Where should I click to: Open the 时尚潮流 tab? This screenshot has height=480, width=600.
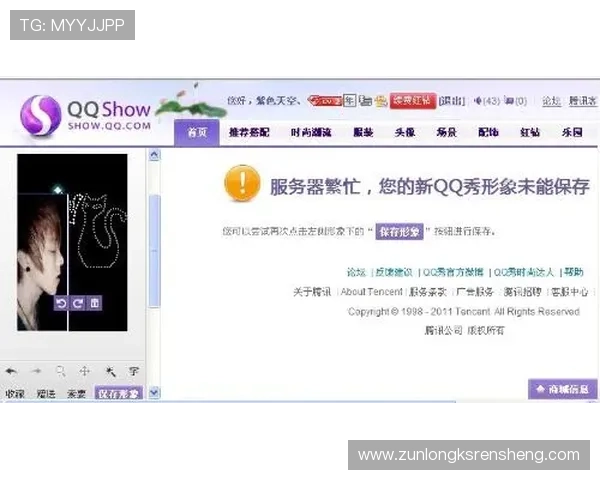[311, 132]
